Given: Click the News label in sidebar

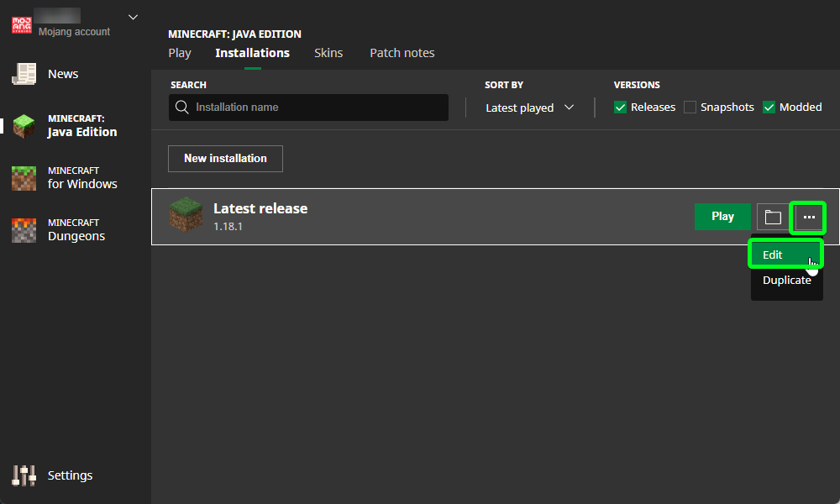Looking at the screenshot, I should [63, 74].
